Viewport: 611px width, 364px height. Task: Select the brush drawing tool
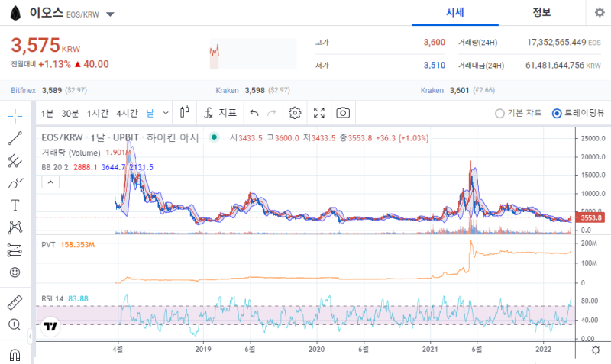[15, 183]
